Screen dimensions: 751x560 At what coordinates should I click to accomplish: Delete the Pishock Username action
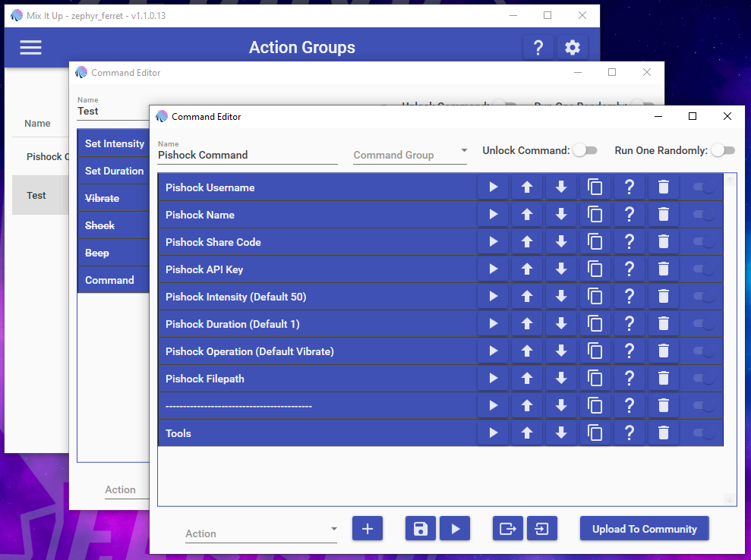tap(664, 187)
